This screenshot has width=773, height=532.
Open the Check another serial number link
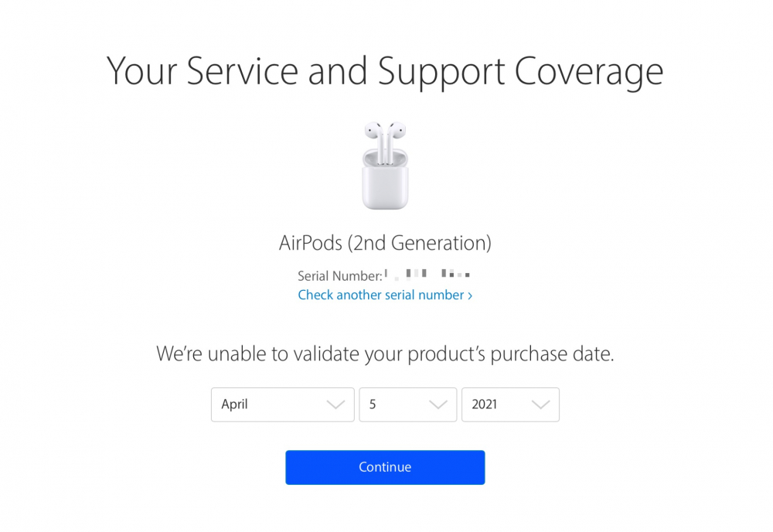point(381,295)
